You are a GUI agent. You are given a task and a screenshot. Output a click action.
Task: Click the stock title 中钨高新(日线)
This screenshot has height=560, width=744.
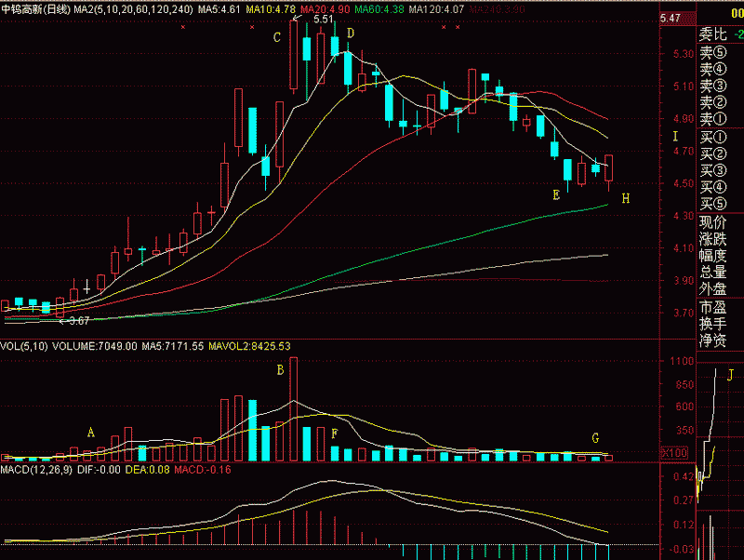pyautogui.click(x=35, y=7)
